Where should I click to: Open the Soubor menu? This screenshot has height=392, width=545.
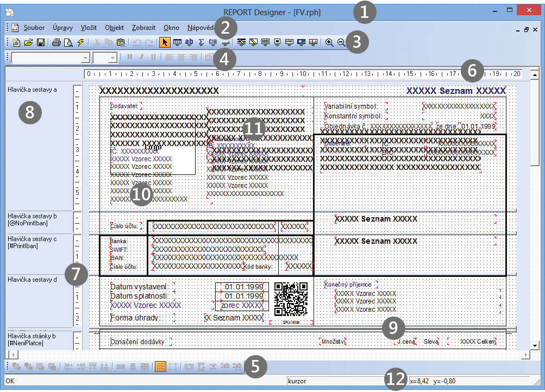[x=34, y=28]
